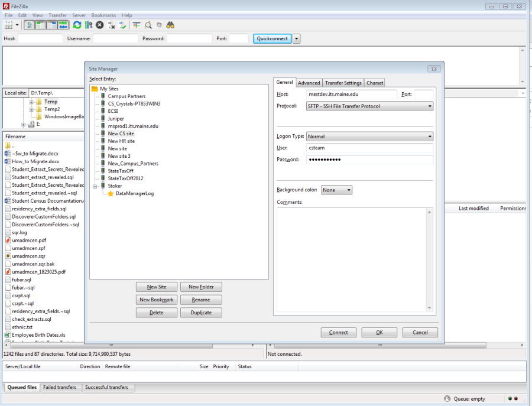Click the Site Manager Password field
The image size is (532, 406).
(x=369, y=160)
